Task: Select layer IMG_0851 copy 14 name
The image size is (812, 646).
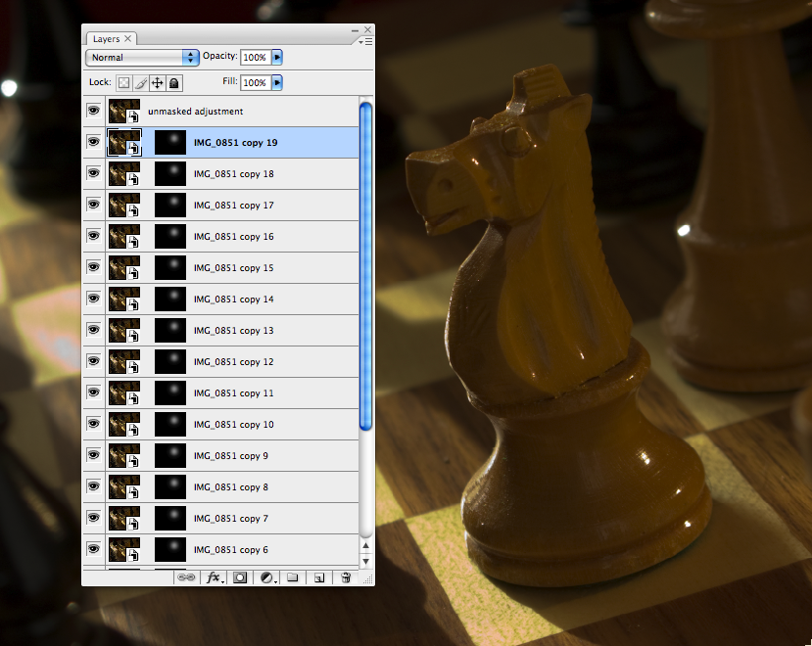Action: click(233, 300)
